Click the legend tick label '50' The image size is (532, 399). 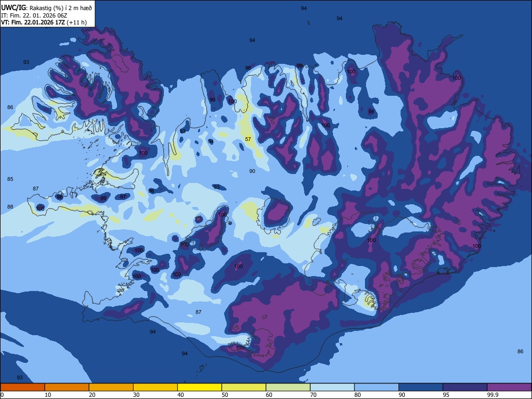[225, 395]
